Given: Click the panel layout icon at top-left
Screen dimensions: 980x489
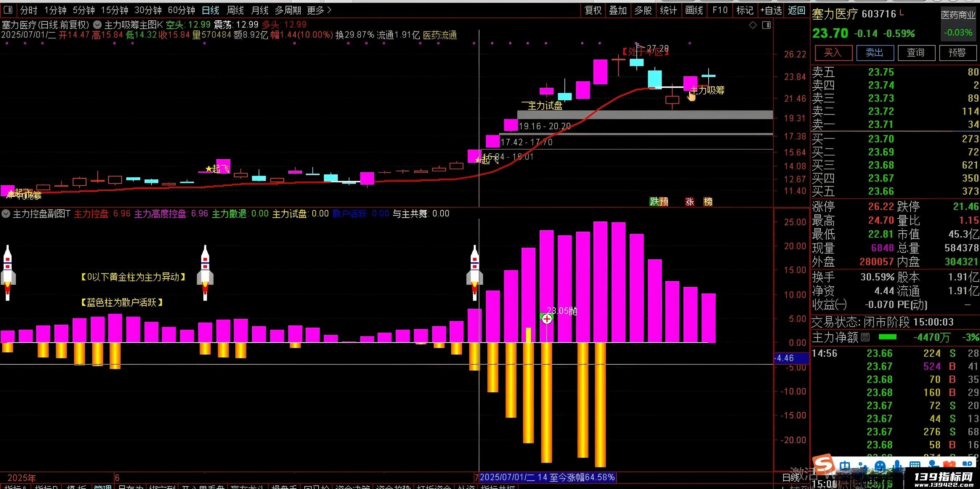Looking at the screenshot, I should point(8,10).
